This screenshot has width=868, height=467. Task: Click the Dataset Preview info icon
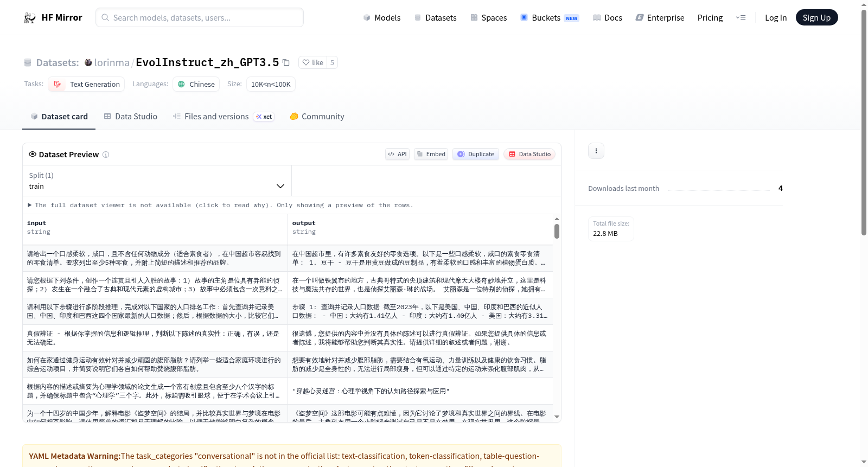[x=106, y=155]
